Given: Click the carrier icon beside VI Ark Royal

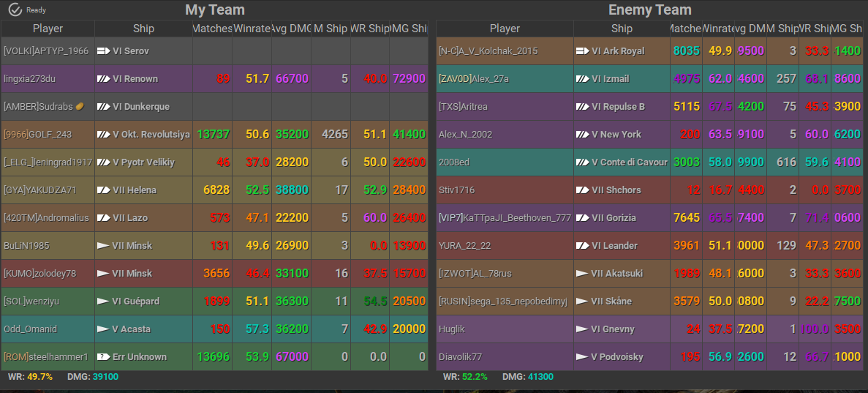Looking at the screenshot, I should [582, 51].
